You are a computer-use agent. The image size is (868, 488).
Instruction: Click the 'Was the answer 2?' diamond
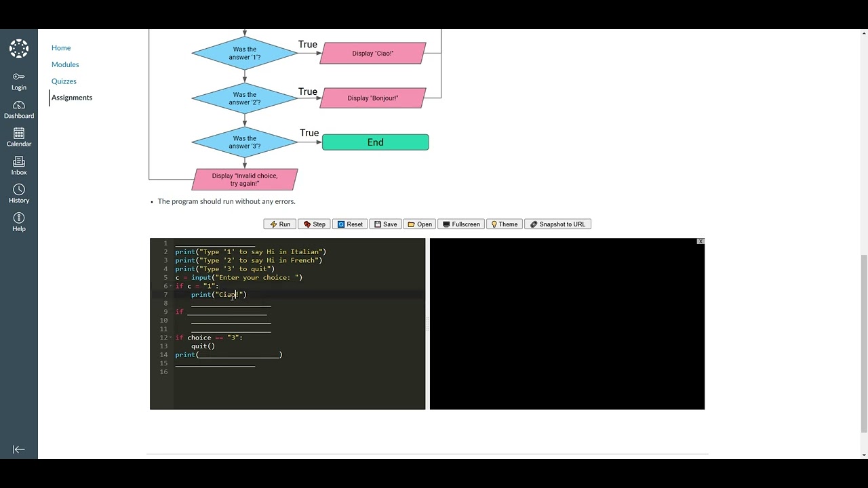click(x=245, y=99)
